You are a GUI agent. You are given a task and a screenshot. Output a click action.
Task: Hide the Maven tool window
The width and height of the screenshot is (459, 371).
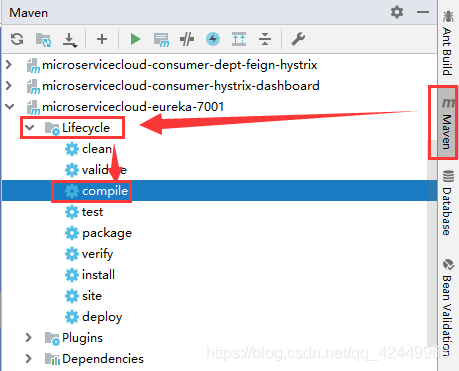tap(423, 12)
